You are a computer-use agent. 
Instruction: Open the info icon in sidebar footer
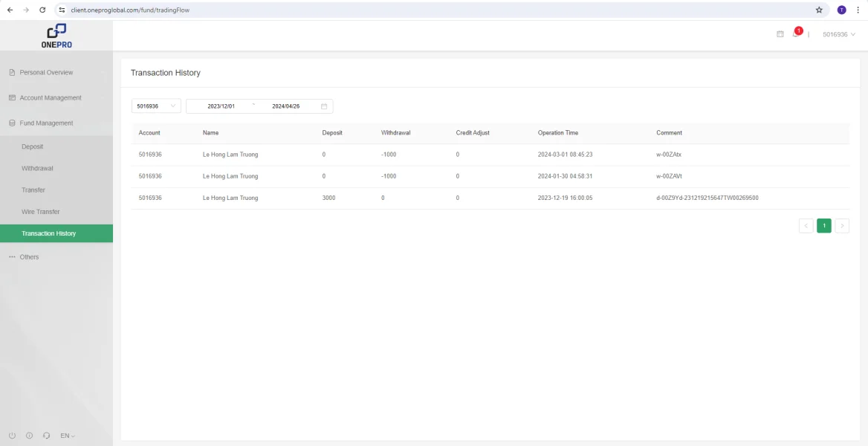click(30, 436)
